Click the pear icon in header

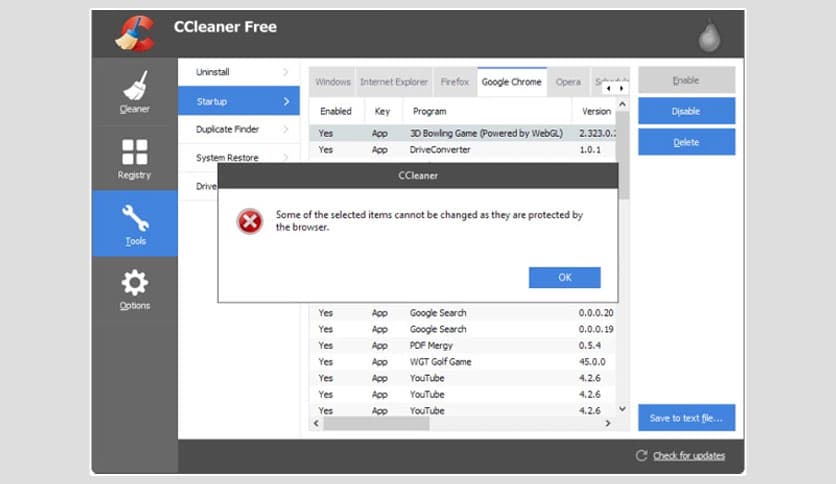(711, 36)
